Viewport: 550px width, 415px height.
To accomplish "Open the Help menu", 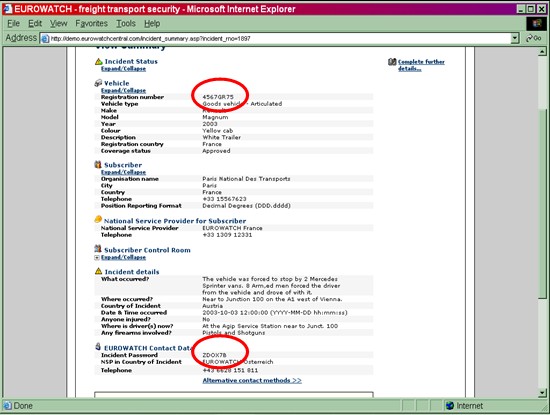I will click(x=152, y=24).
